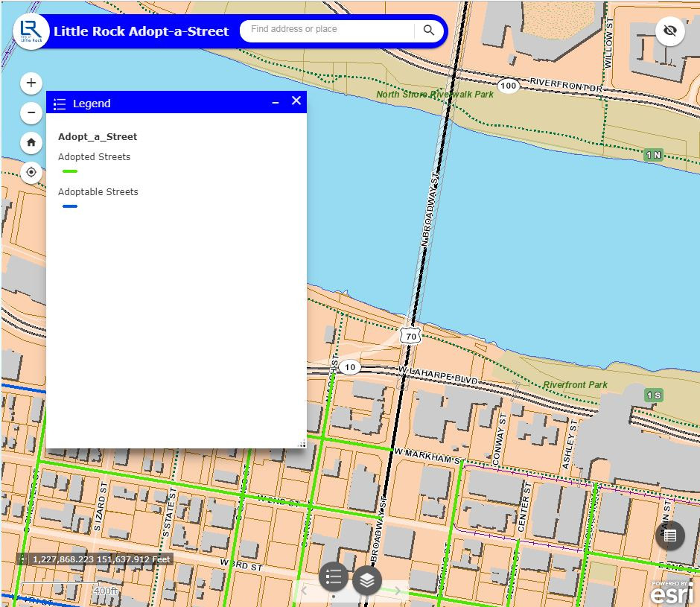Select the home default extent icon
This screenshot has height=607, width=700.
pos(31,142)
